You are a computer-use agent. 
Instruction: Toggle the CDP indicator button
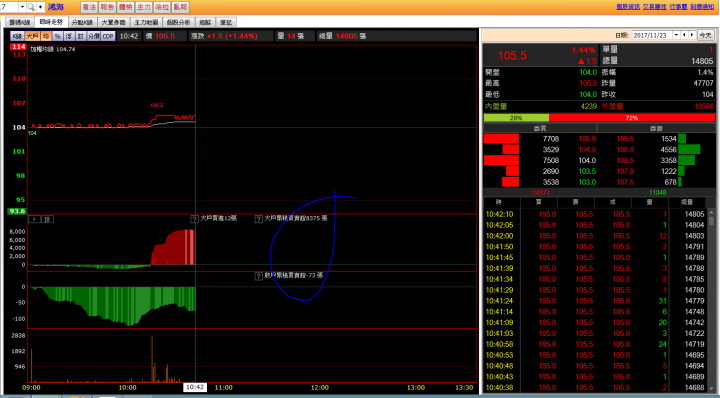coord(108,36)
